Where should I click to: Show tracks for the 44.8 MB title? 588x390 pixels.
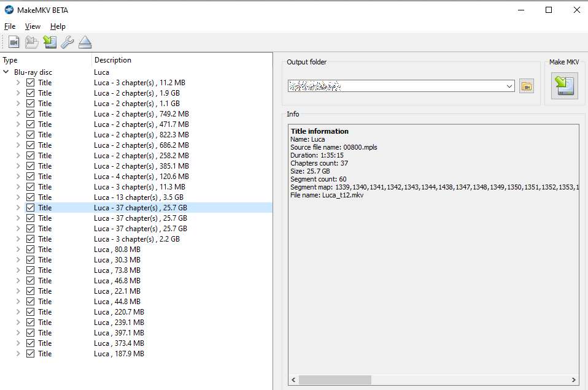18,302
